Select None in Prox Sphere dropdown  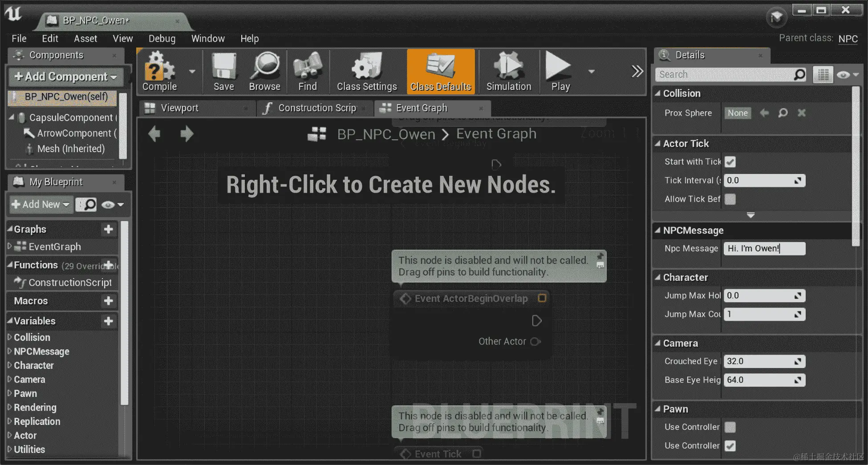click(738, 113)
